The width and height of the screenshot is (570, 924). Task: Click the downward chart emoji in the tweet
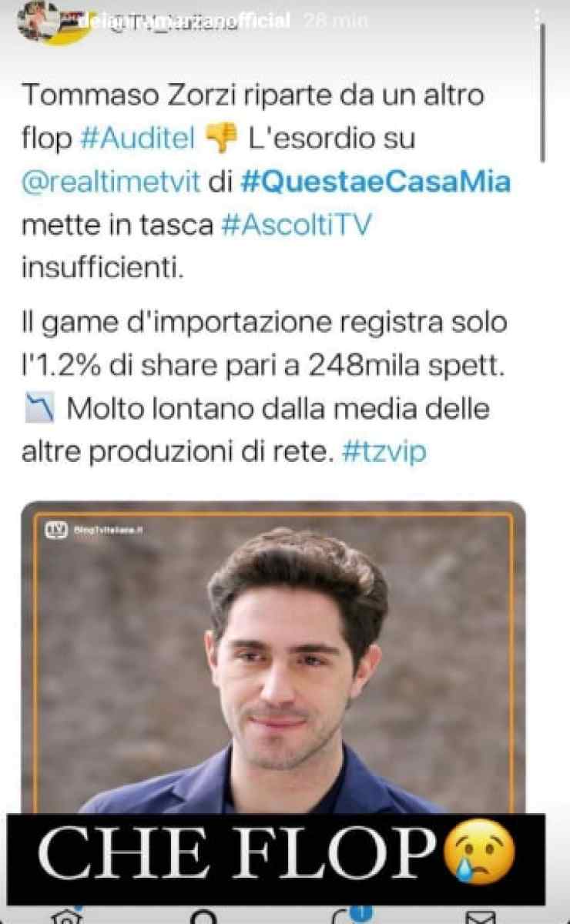pyautogui.click(x=39, y=410)
